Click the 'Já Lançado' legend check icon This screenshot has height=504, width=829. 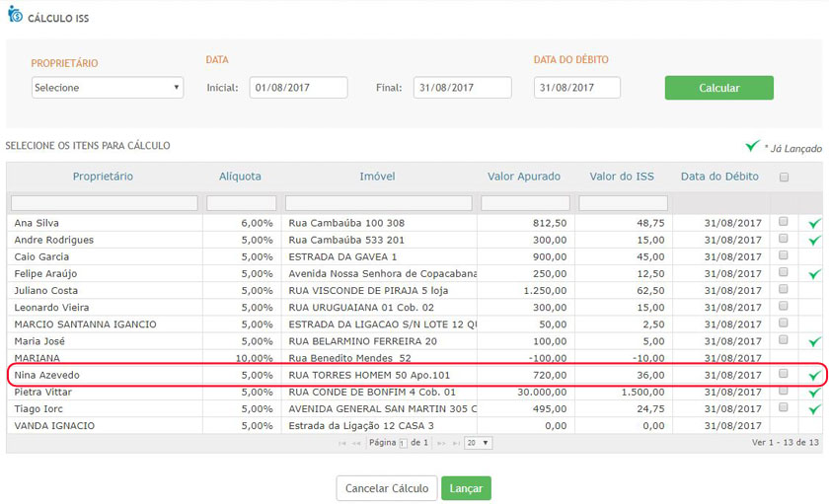pyautogui.click(x=752, y=147)
